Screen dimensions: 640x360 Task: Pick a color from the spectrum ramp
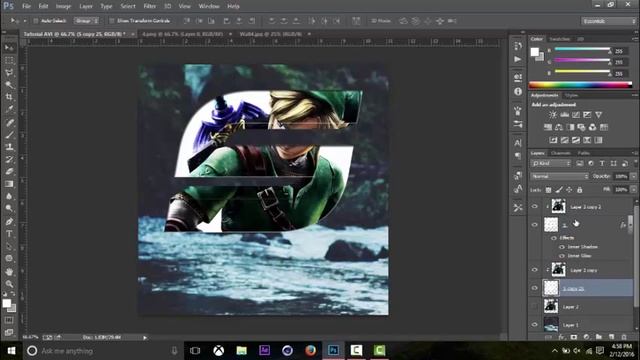coord(580,85)
